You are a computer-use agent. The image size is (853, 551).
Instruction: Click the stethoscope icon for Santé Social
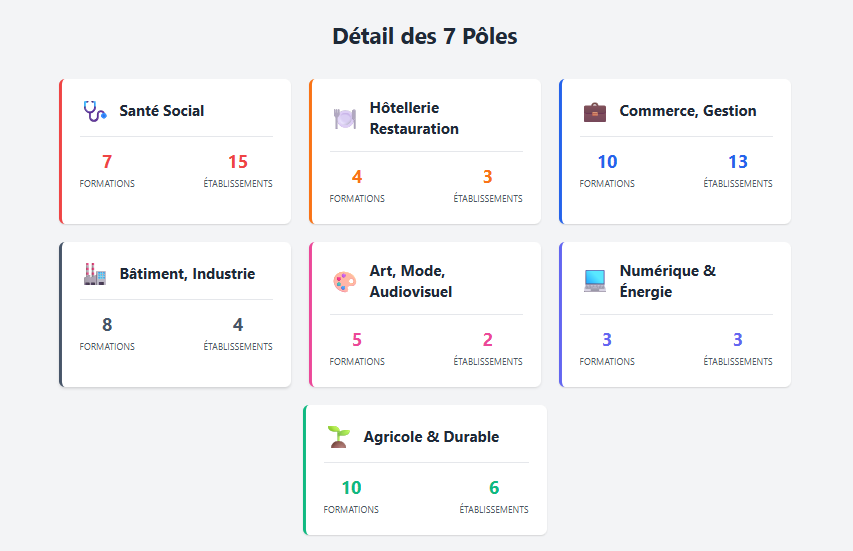coord(94,111)
